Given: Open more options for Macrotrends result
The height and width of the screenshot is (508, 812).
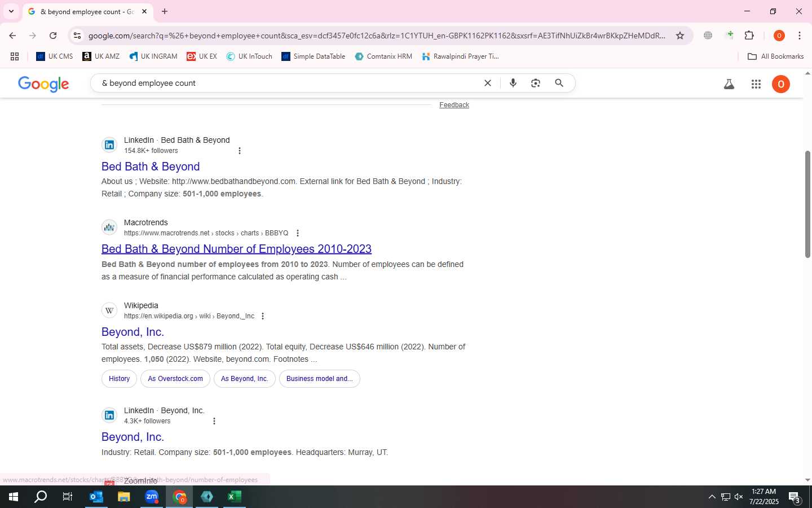Looking at the screenshot, I should tap(298, 233).
